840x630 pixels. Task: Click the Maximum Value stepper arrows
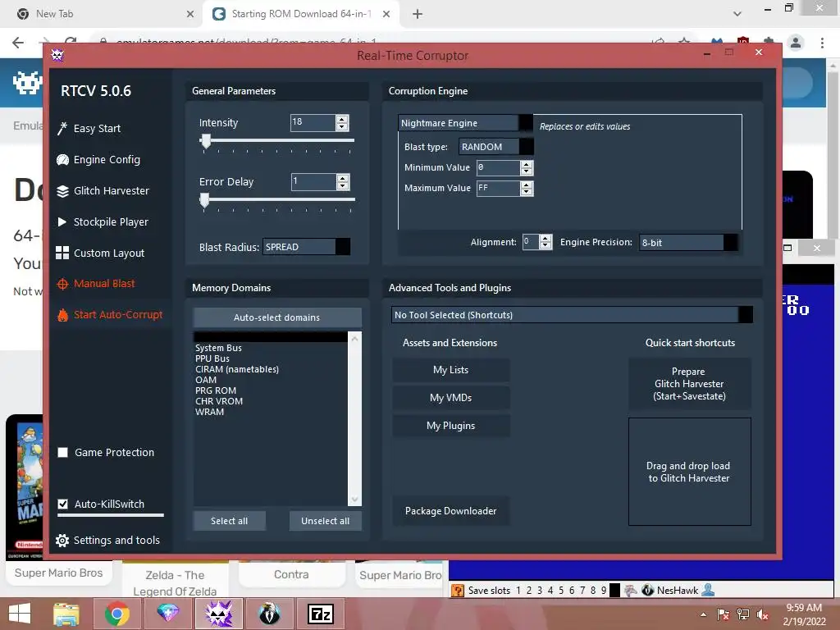527,188
